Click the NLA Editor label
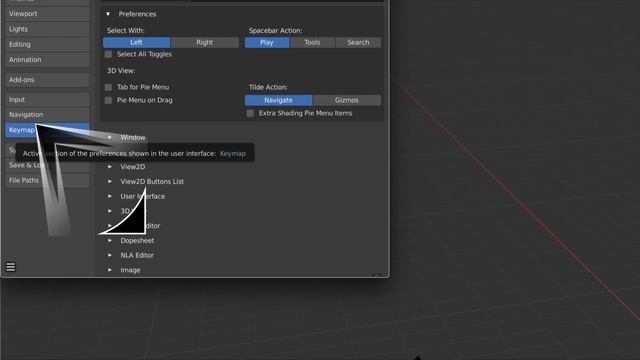 coord(137,255)
